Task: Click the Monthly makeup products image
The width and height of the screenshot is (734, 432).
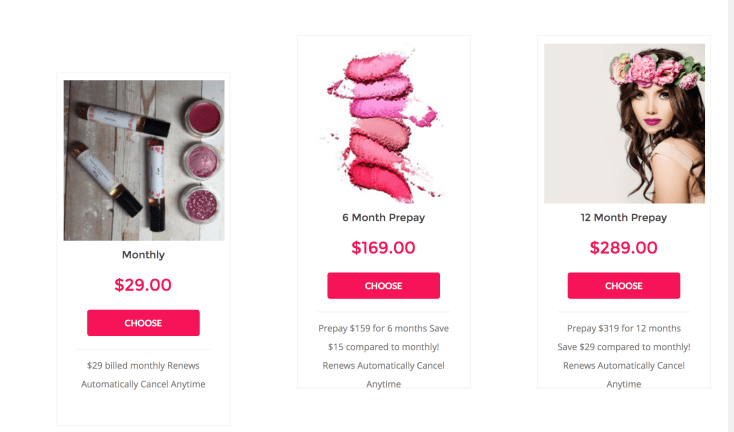Action: pos(143,160)
